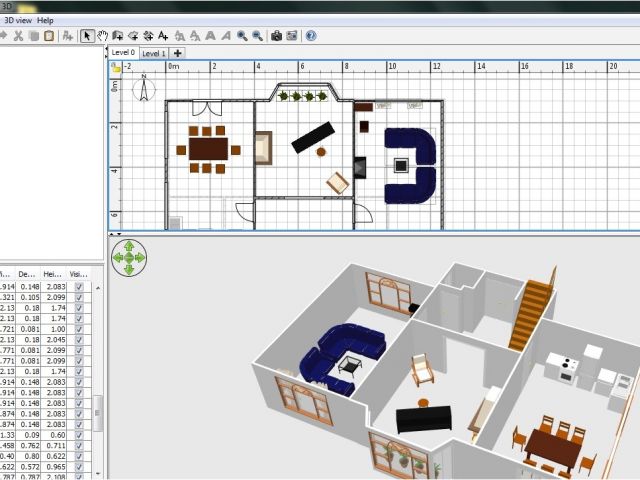640x480 pixels.
Task: Click the Zoom out magnifier
Action: tap(257, 36)
